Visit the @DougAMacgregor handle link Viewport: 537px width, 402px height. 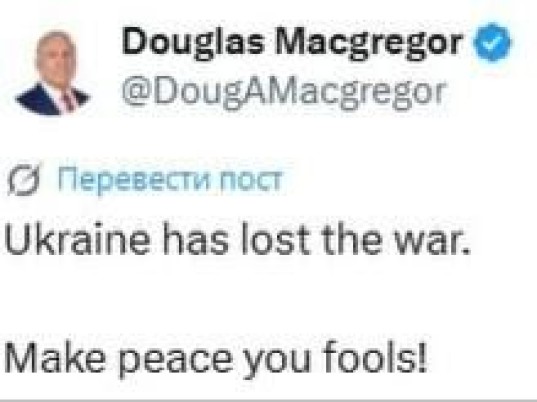(284, 94)
